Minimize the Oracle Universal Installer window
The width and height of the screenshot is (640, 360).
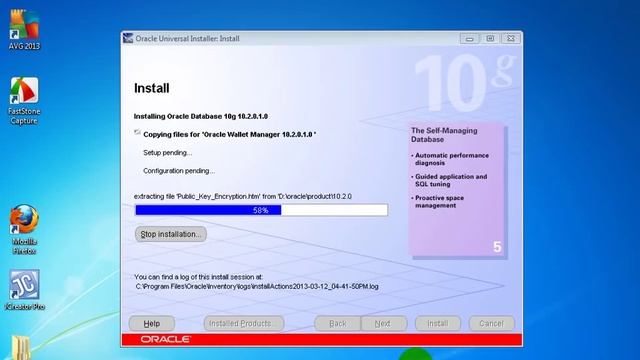469,39
